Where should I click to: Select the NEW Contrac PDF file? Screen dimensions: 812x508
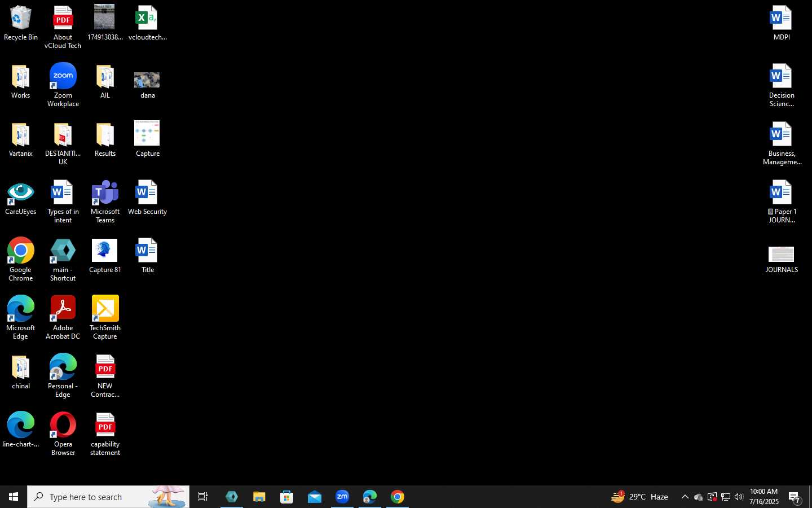[x=105, y=376]
